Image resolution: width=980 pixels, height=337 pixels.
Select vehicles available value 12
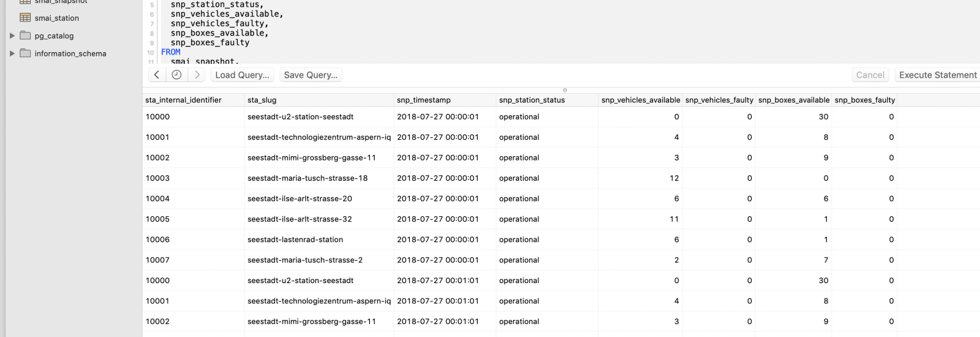pos(674,178)
